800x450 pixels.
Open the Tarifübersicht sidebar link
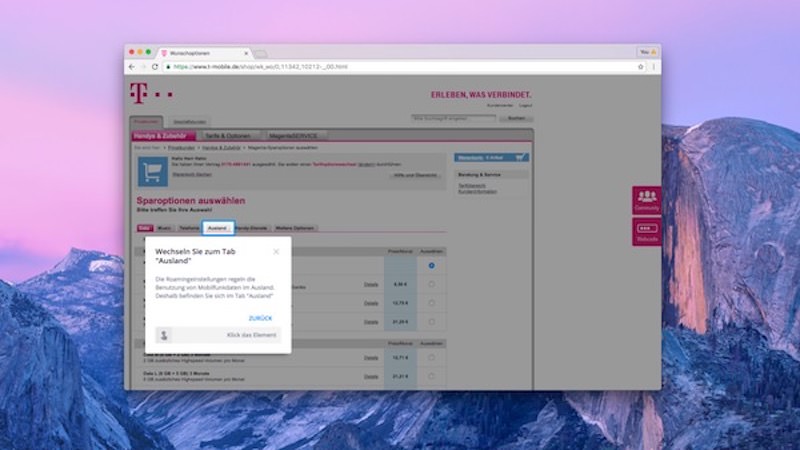(471, 186)
